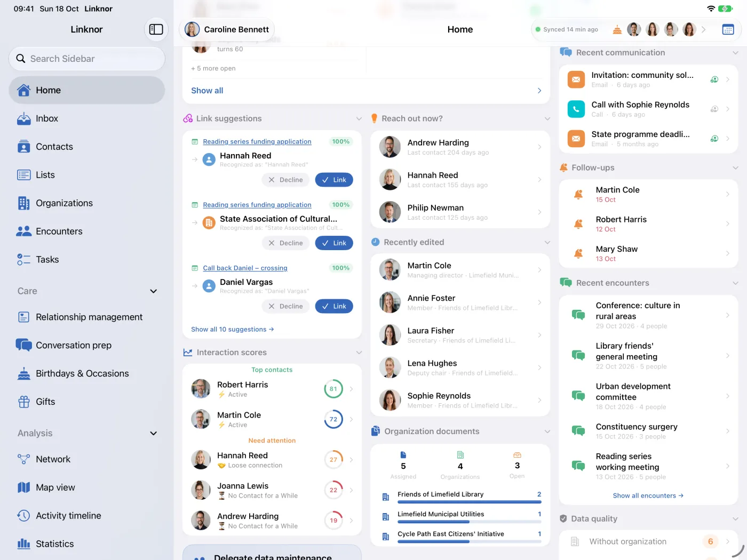The width and height of the screenshot is (747, 560).
Task: Go to Organizations in the sidebar
Action: (87, 203)
